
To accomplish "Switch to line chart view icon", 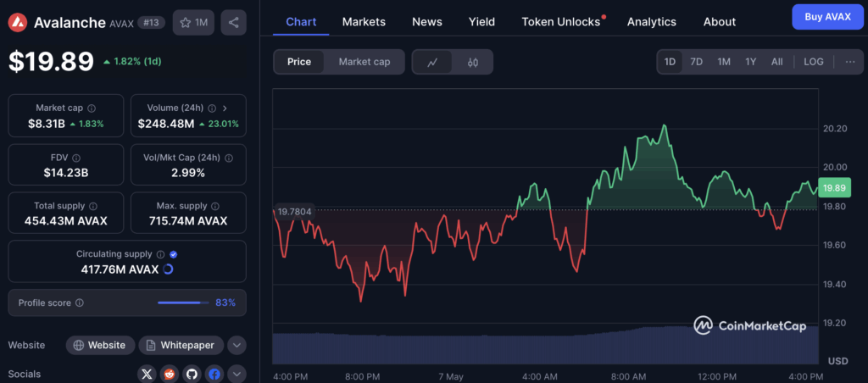I will point(432,62).
